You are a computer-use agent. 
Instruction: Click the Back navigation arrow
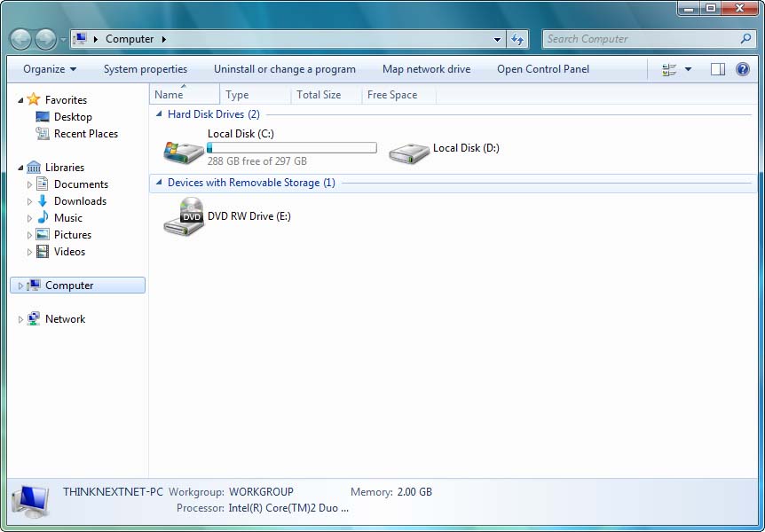pyautogui.click(x=20, y=39)
